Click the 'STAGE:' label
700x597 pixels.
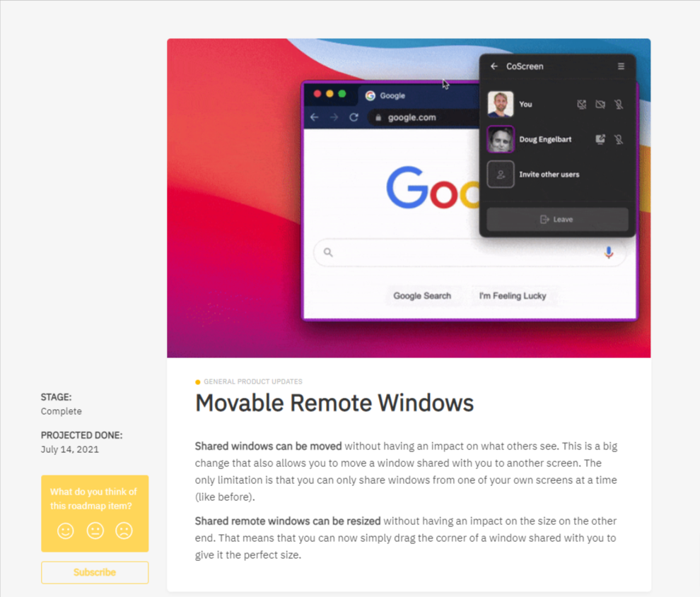pyautogui.click(x=57, y=397)
